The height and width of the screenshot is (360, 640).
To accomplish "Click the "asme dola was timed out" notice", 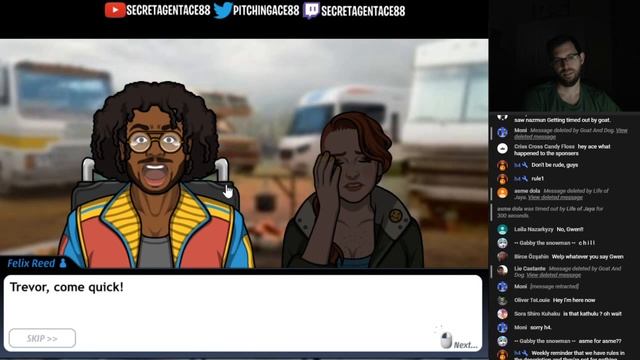I will coord(550,212).
